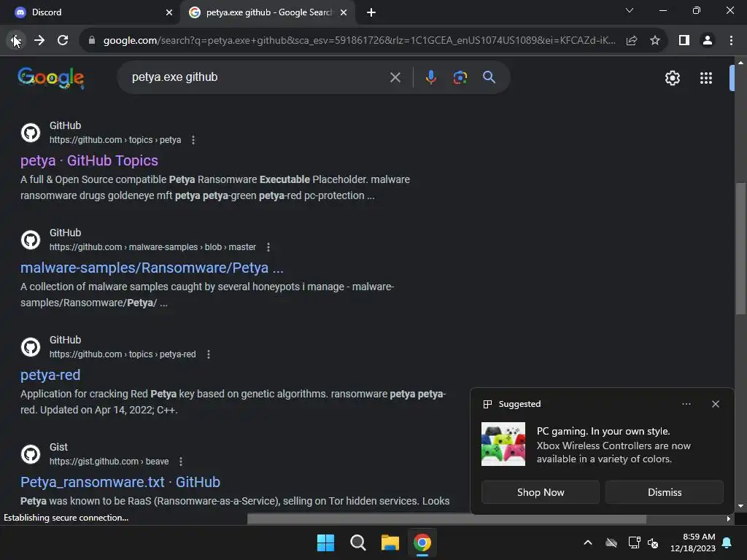Click GitHub favicon of malware-samples result
The image size is (747, 560).
click(x=31, y=239)
